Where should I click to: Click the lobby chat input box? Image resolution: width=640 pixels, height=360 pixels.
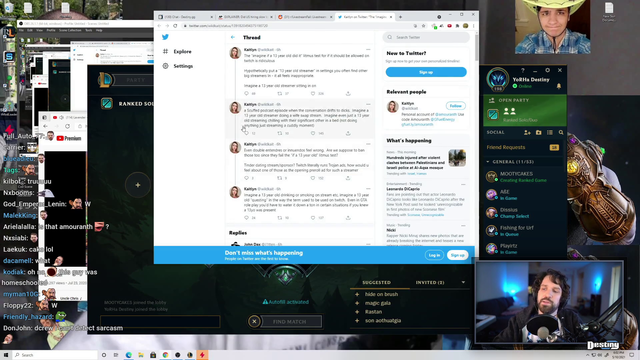(x=160, y=322)
